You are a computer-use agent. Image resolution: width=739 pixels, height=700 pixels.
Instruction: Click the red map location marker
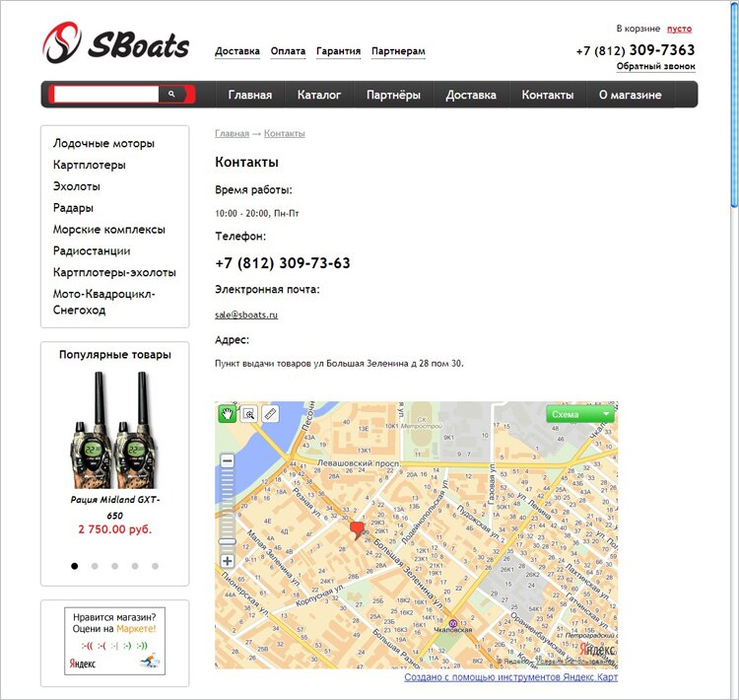tap(358, 530)
